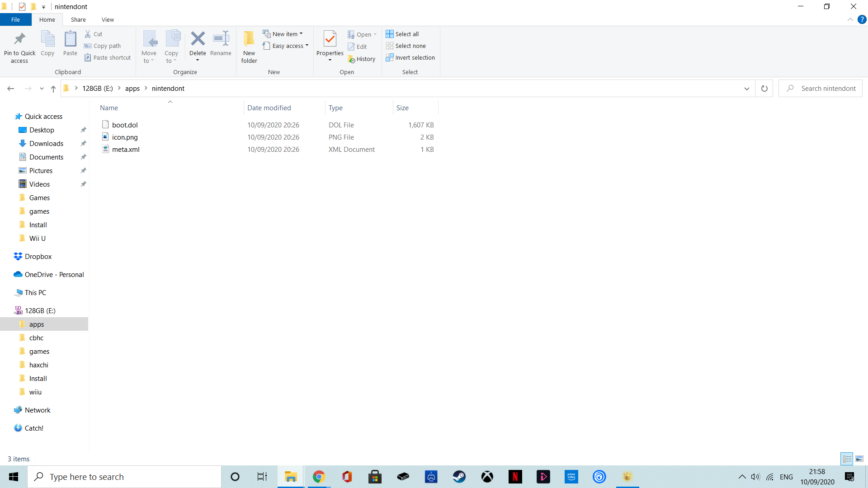Open file Properties
868x488 pixels.
click(330, 46)
